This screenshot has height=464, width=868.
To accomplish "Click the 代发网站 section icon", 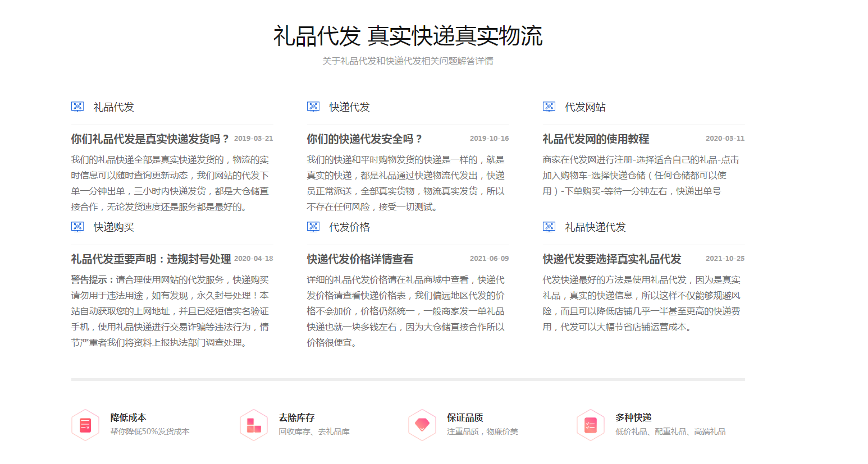I will click(x=549, y=107).
